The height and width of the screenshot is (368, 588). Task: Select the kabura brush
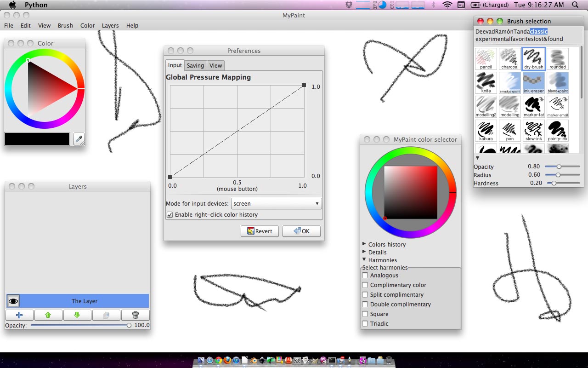click(486, 131)
